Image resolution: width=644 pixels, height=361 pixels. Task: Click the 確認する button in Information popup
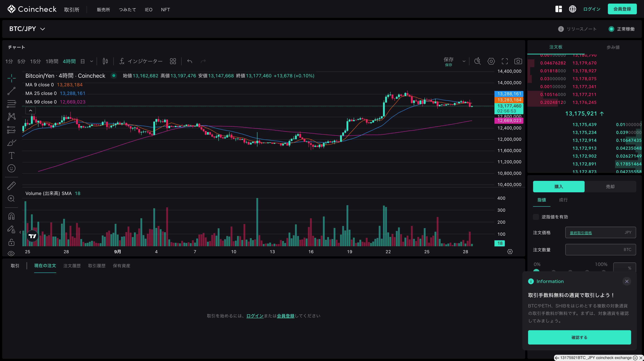click(579, 338)
